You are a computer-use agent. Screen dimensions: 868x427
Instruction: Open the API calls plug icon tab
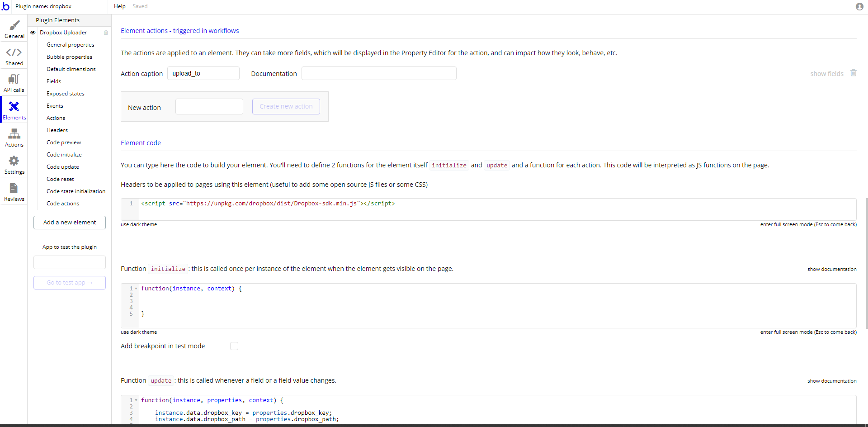click(x=14, y=79)
